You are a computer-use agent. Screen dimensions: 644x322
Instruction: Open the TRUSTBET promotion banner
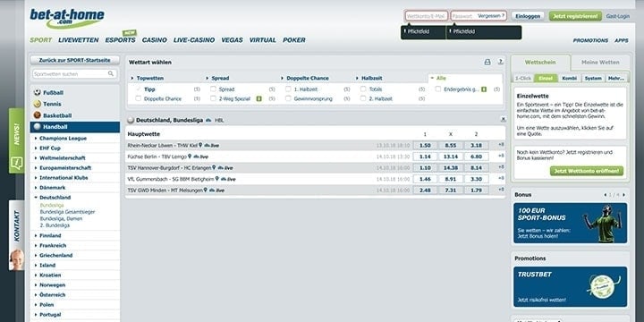coord(570,287)
